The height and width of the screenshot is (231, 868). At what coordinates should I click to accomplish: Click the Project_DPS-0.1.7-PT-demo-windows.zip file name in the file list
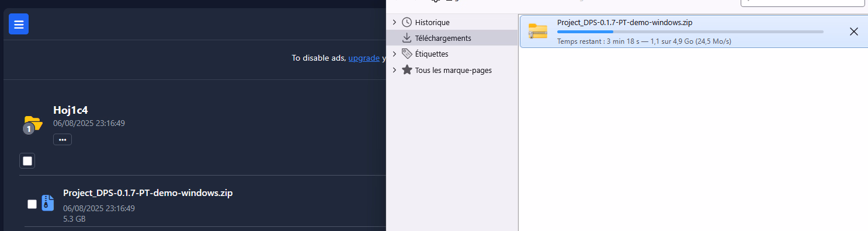(148, 193)
